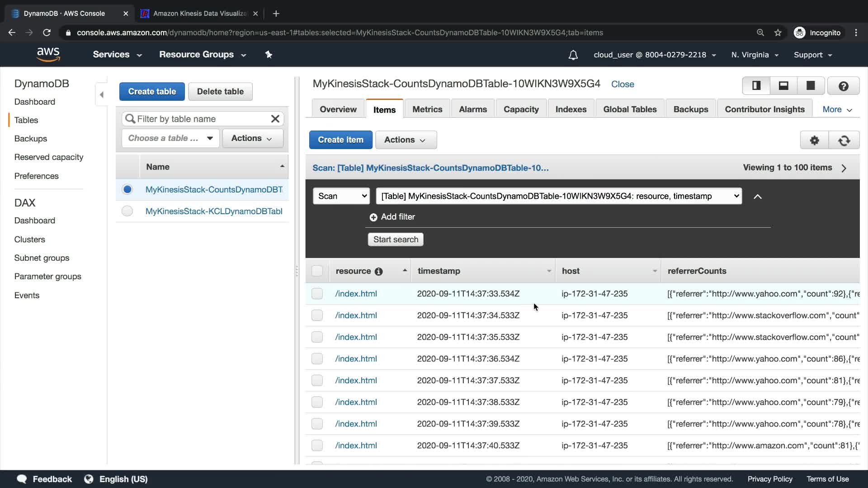The height and width of the screenshot is (488, 868).
Task: Open the Capacity tab
Action: coord(521,109)
